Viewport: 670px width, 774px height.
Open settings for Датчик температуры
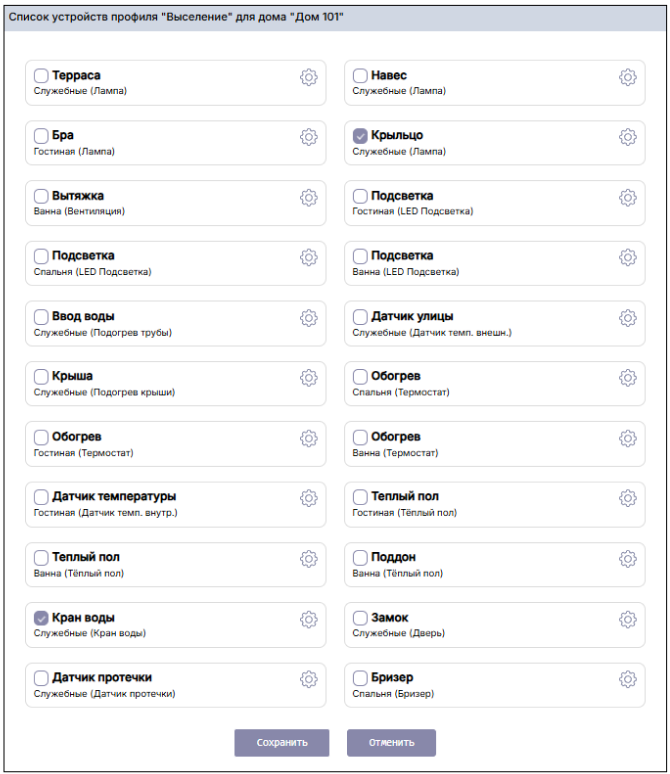pos(309,498)
